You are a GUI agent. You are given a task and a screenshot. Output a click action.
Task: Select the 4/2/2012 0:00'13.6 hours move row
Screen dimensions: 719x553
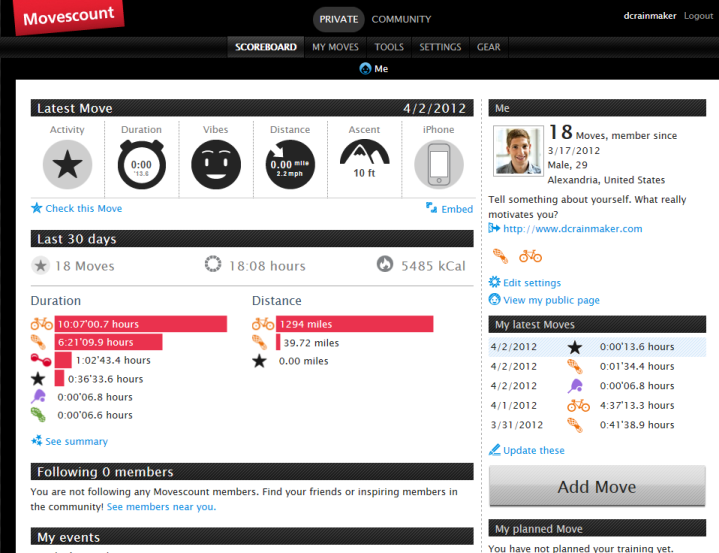click(597, 347)
